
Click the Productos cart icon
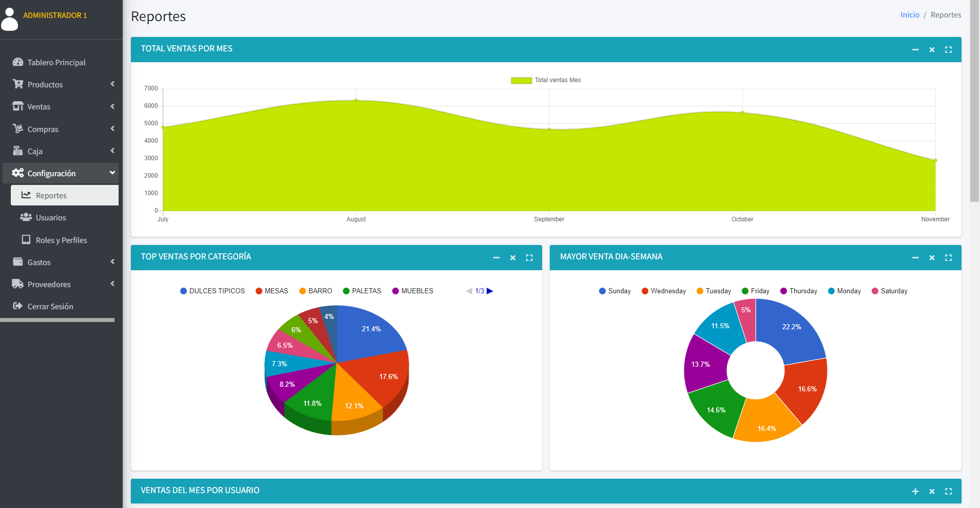click(x=18, y=84)
